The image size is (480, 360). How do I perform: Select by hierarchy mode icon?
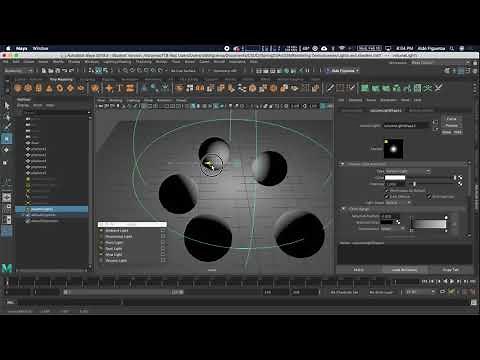(91, 71)
